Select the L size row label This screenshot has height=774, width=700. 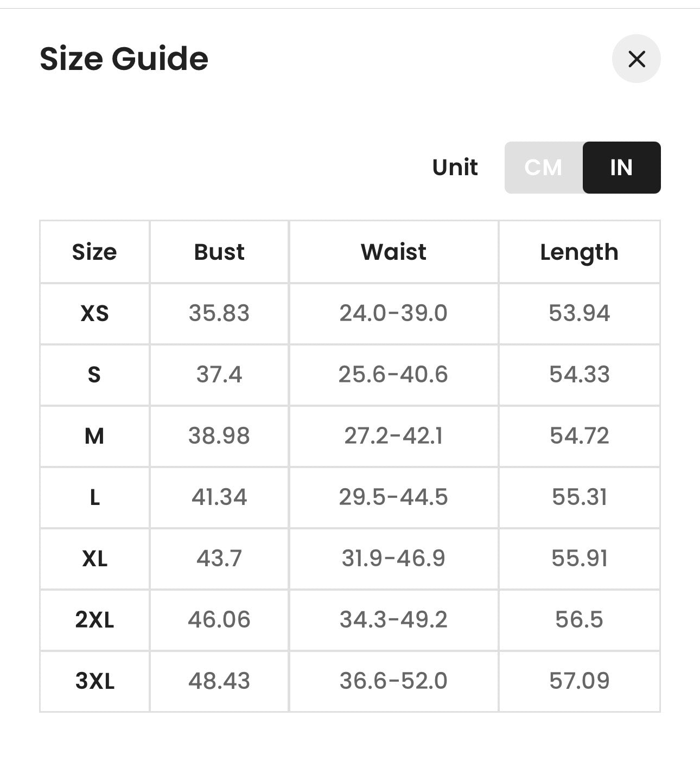[94, 497]
